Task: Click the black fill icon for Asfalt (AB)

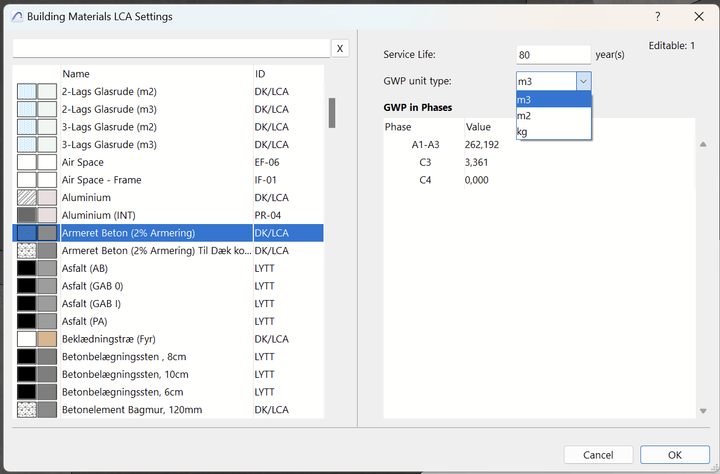Action: (x=27, y=268)
